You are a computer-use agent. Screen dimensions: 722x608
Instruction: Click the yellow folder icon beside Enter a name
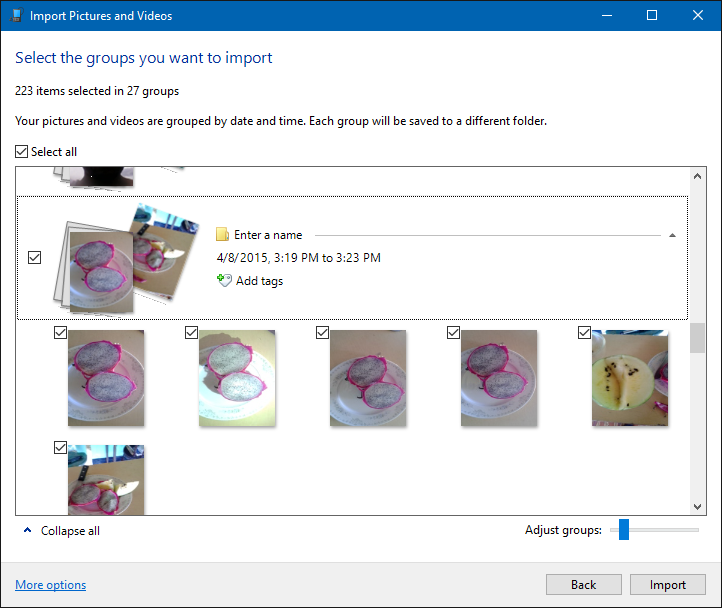(222, 234)
